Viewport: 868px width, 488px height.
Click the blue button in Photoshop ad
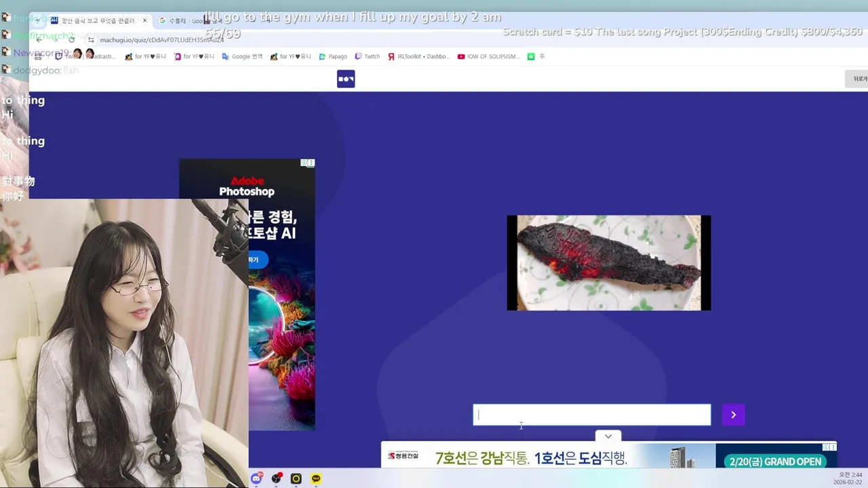tap(258, 260)
